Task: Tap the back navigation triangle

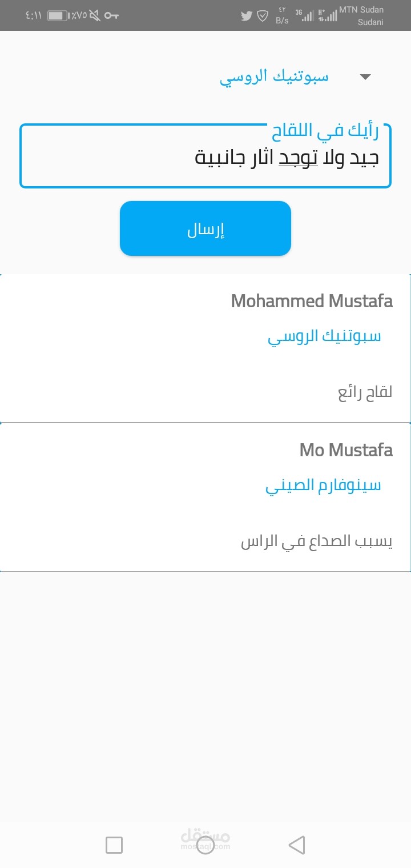Action: coord(297,845)
